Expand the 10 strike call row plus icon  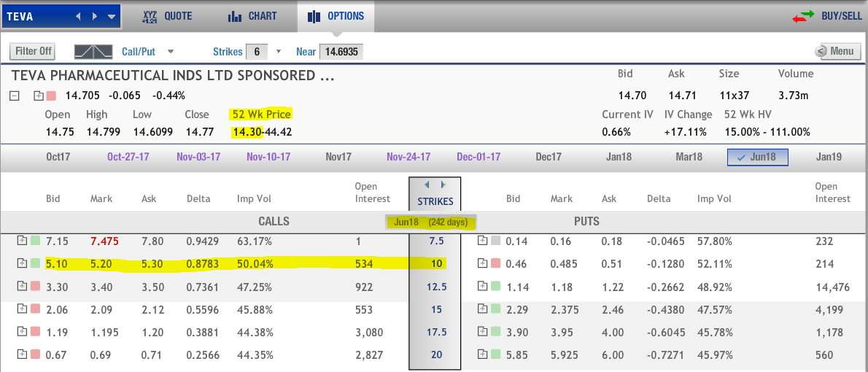pos(22,263)
